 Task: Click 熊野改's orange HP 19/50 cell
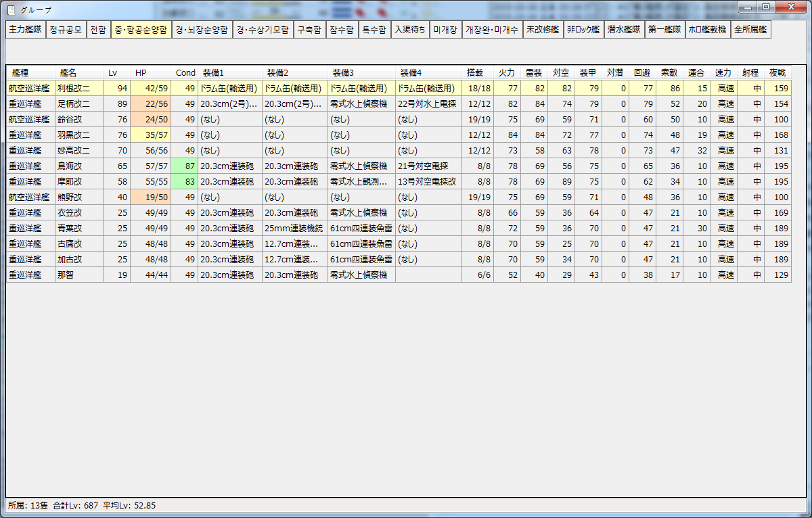pos(150,197)
